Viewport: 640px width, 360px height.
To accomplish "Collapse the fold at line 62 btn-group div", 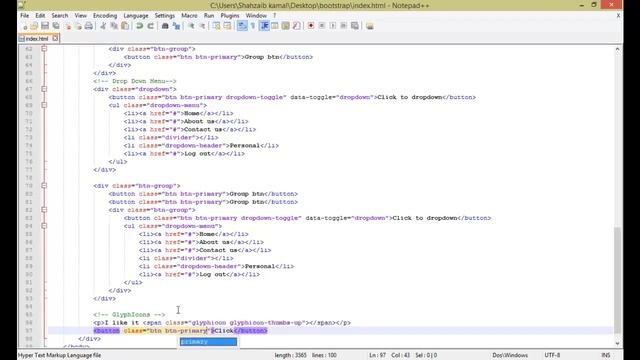I will [44, 49].
